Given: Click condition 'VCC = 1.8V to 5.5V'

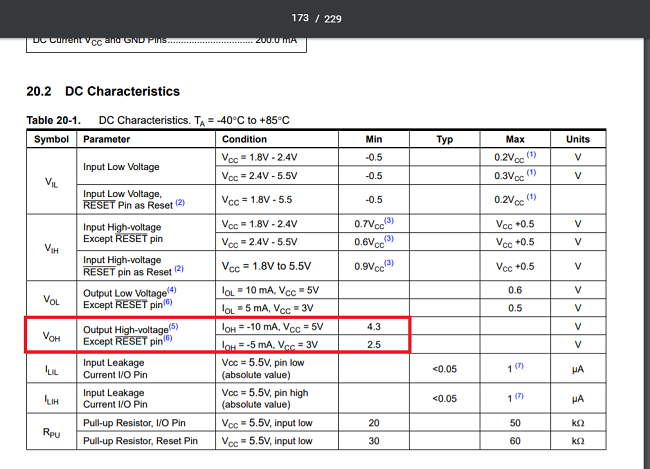Looking at the screenshot, I should click(x=266, y=266).
